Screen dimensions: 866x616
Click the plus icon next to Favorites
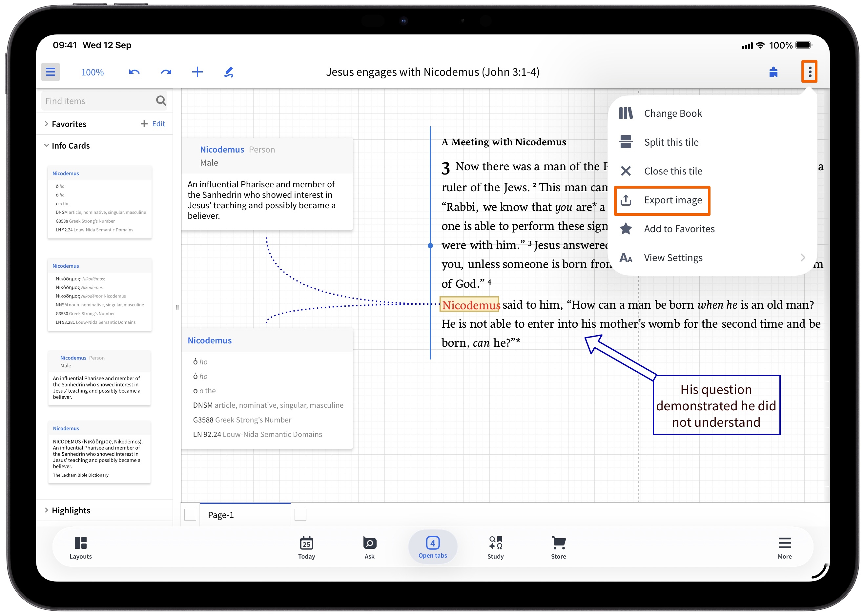click(x=144, y=124)
